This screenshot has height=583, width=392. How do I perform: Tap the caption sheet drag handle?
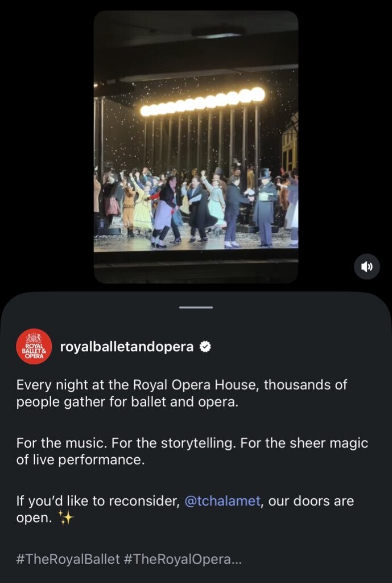[196, 307]
